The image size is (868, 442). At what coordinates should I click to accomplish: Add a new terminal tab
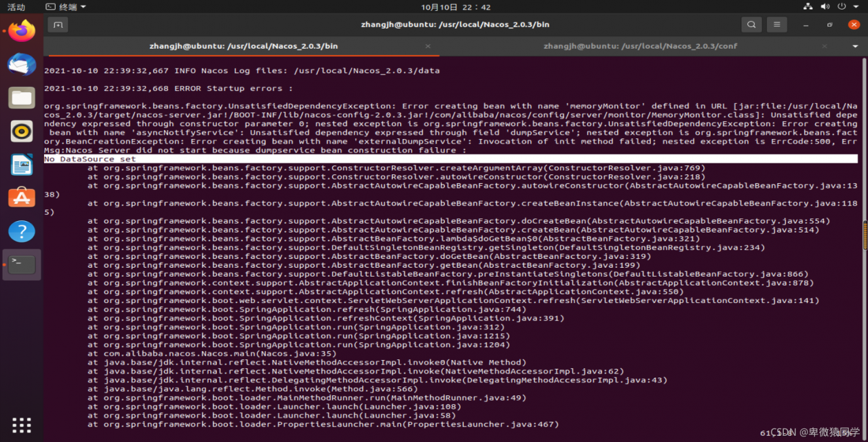57,25
